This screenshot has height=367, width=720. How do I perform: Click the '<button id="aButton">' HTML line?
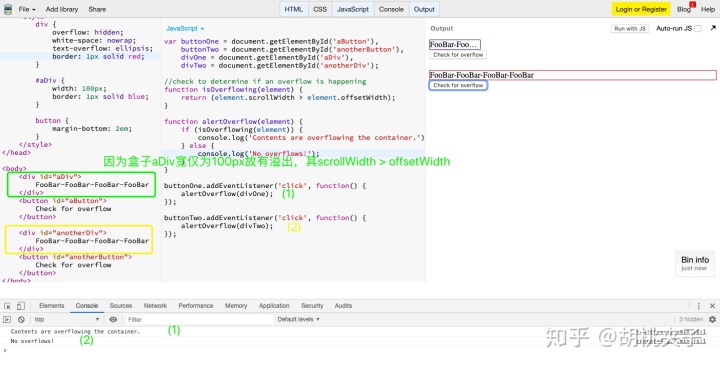(x=63, y=201)
